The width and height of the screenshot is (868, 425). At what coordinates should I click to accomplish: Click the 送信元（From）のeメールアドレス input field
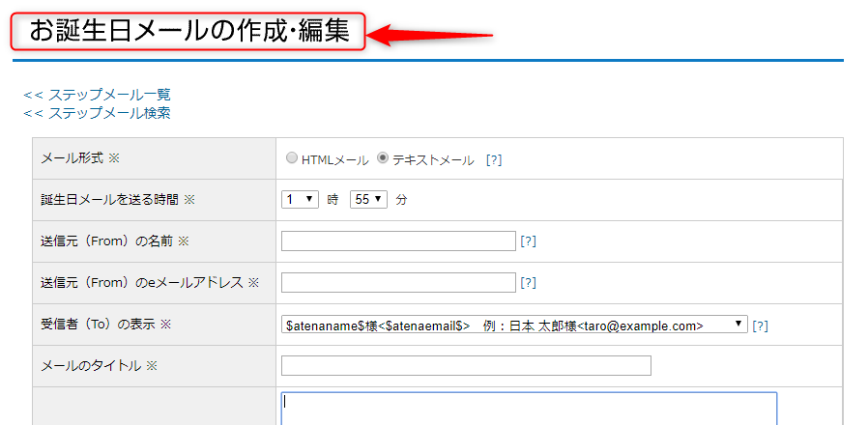click(x=398, y=282)
